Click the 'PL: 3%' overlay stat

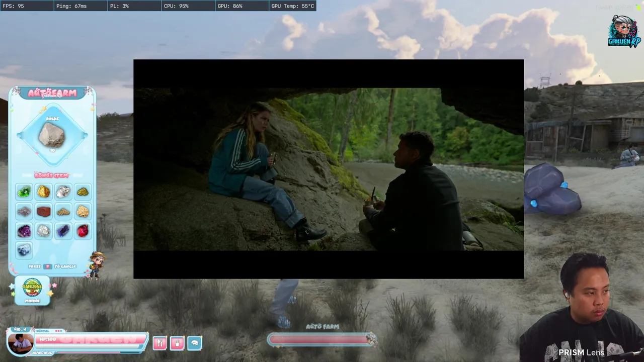(x=119, y=6)
